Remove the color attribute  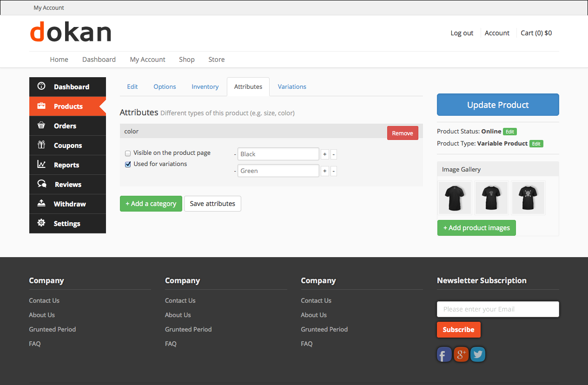tap(403, 133)
